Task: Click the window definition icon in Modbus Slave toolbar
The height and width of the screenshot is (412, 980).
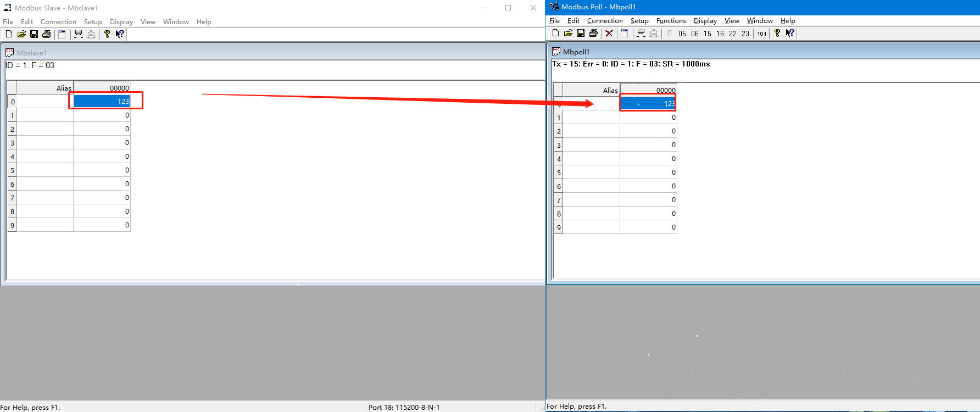Action: [62, 34]
